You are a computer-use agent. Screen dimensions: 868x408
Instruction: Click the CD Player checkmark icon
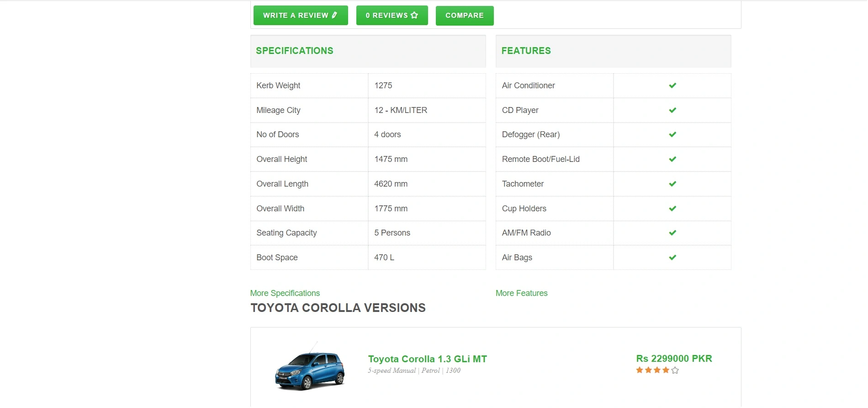(672, 110)
